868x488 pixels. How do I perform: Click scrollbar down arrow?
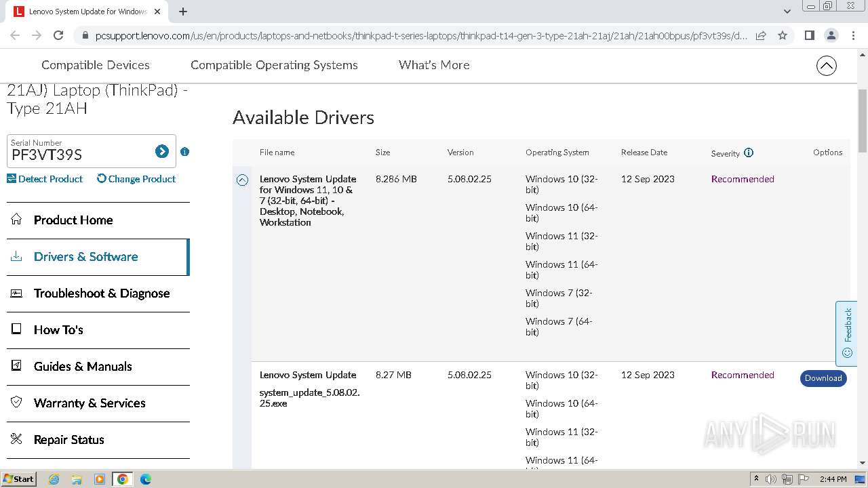[863, 463]
